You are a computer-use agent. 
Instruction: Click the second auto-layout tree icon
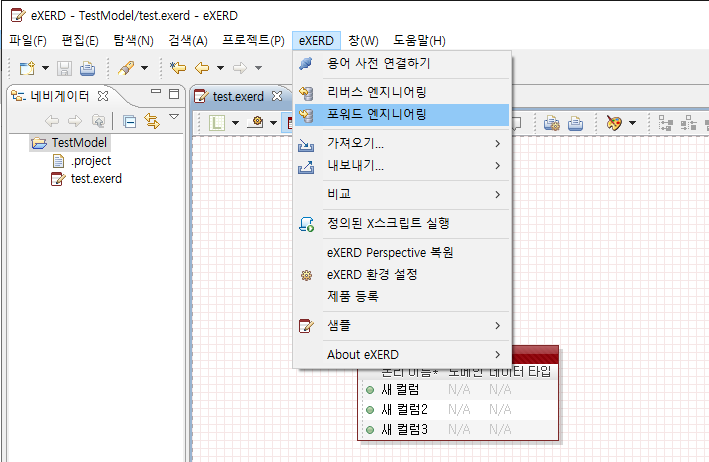[x=688, y=123]
